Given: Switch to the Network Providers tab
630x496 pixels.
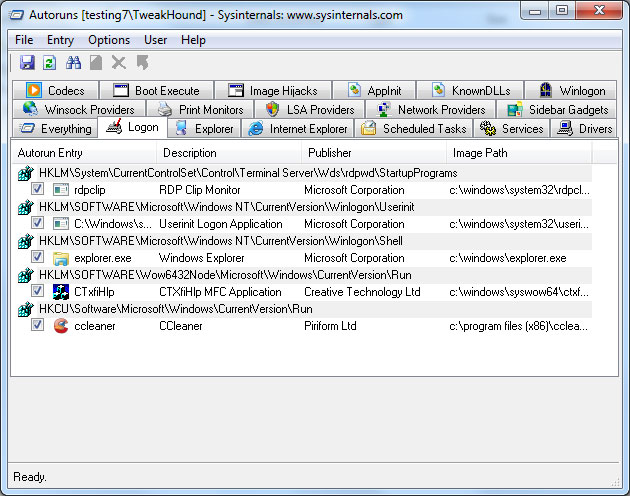Looking at the screenshot, I should click(430, 109).
